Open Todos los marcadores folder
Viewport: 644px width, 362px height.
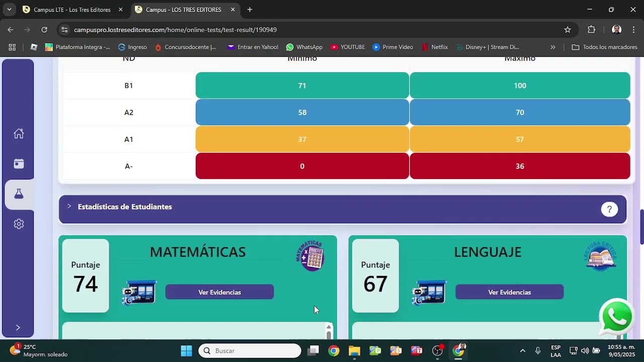pyautogui.click(x=605, y=47)
